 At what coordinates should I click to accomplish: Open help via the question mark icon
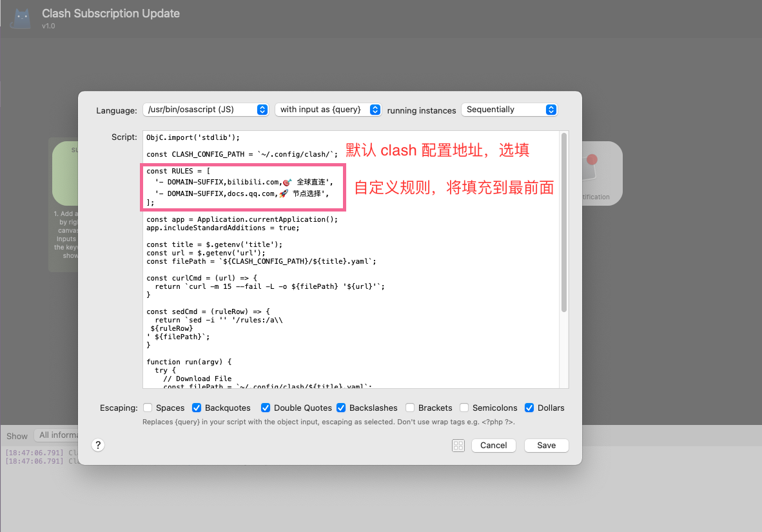[x=97, y=445]
